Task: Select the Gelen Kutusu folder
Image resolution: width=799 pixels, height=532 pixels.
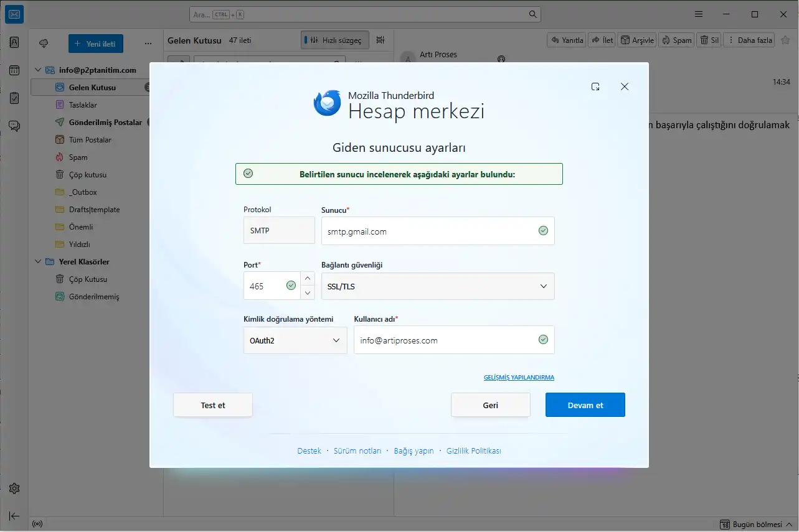Action: pos(92,88)
